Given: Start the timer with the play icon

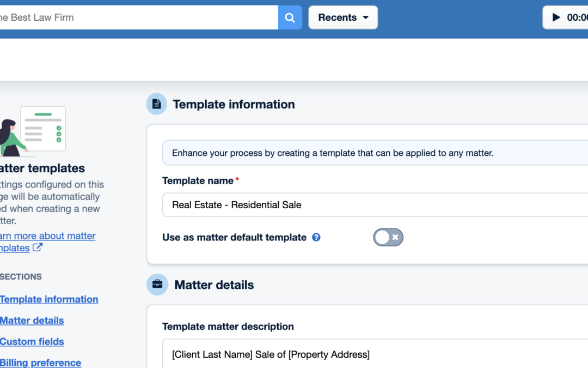Looking at the screenshot, I should click(x=556, y=17).
